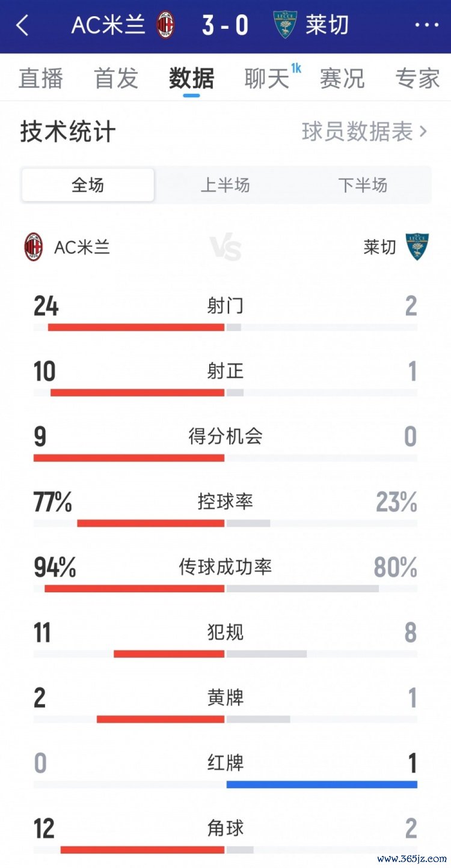The image size is (451, 868).
Task: Open 球员数据表 player data table
Action: point(364,132)
